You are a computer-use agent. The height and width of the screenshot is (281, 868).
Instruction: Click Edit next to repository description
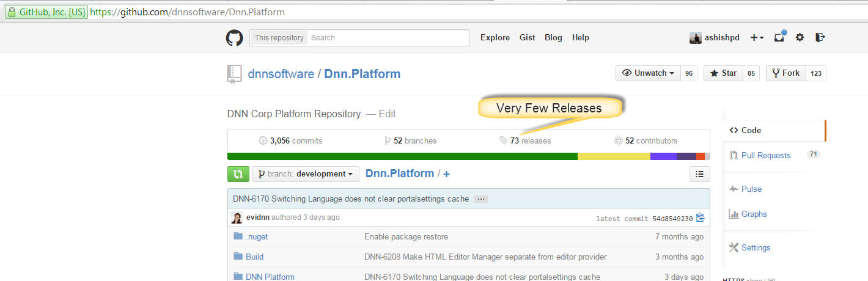pos(388,114)
